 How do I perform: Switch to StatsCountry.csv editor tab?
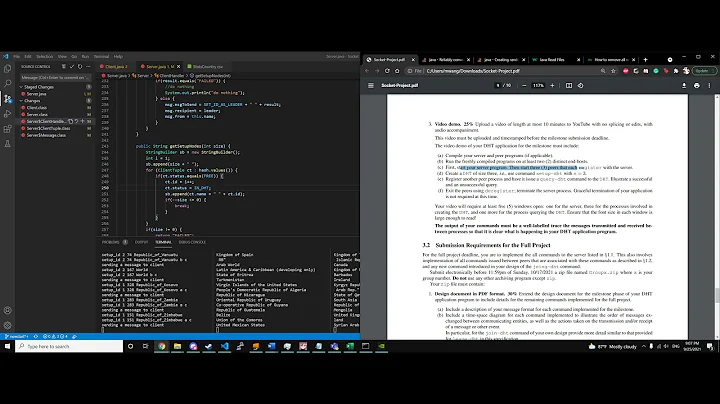208,67
